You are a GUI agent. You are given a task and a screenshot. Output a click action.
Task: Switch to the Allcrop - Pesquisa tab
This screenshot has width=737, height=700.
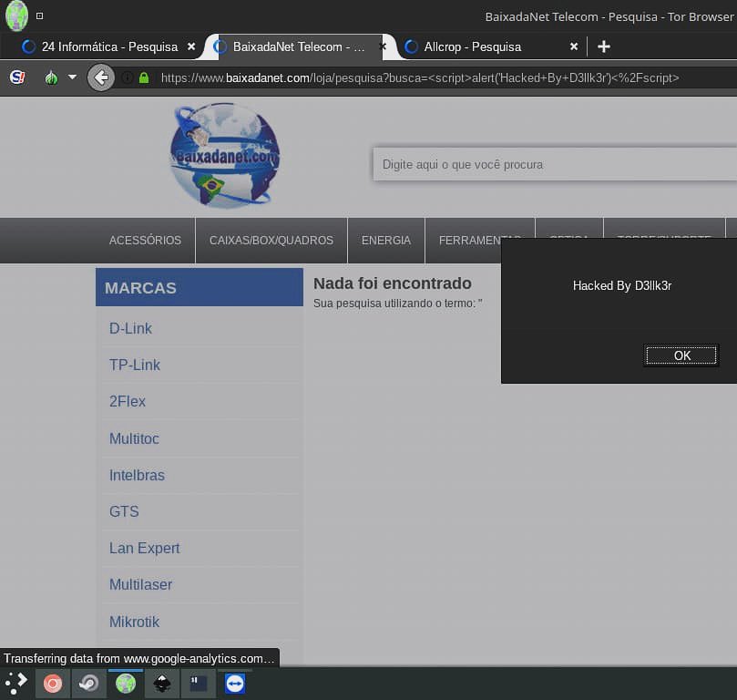coord(473,47)
